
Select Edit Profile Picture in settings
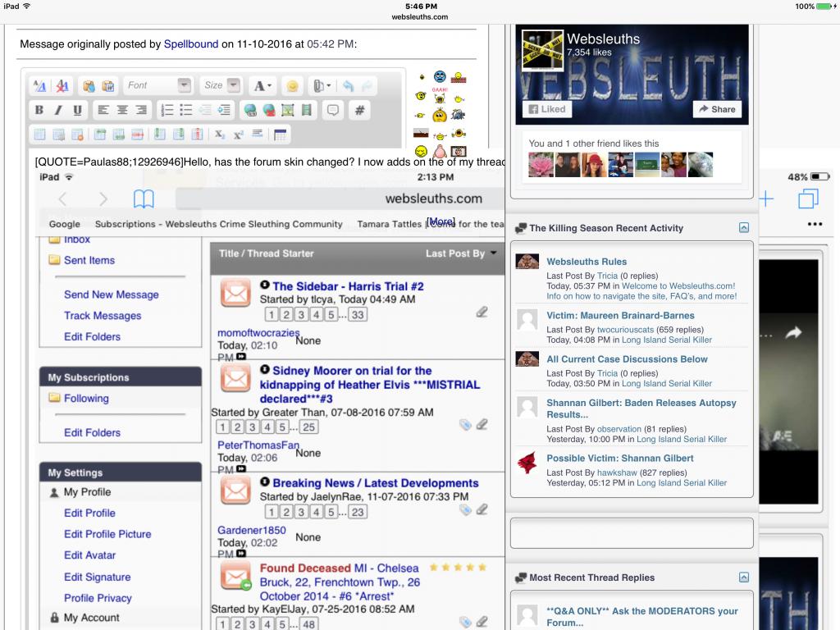(107, 534)
